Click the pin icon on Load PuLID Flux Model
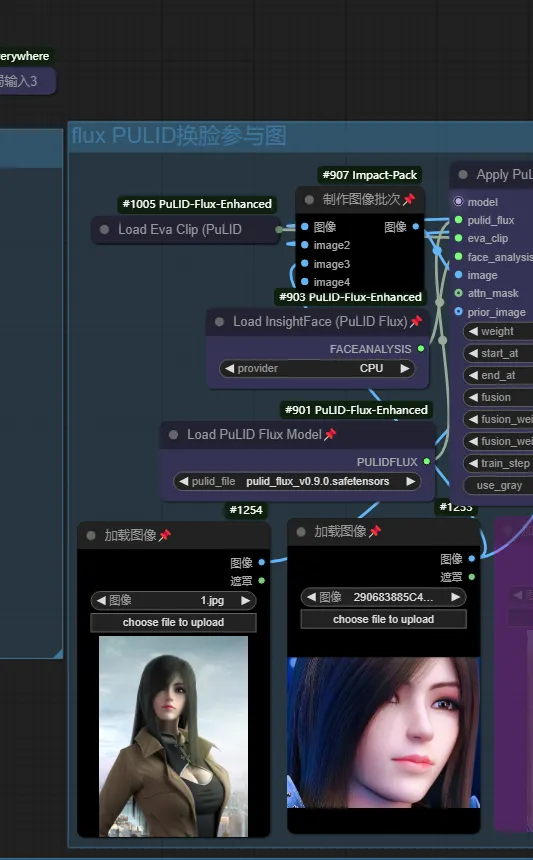533x860 pixels. [330, 434]
